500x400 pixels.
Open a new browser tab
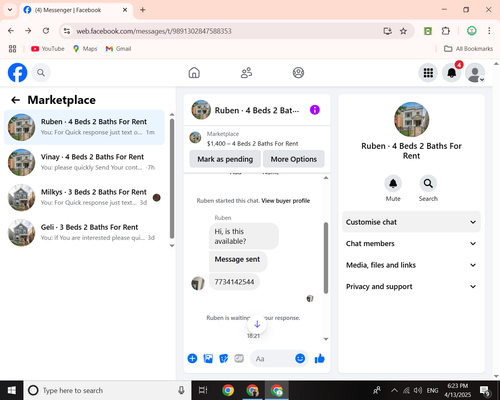(x=143, y=10)
